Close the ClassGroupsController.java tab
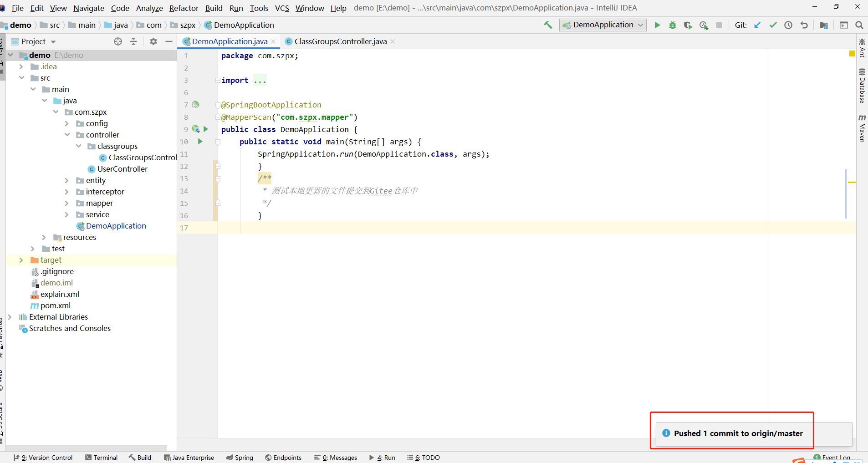The width and height of the screenshot is (868, 463). click(393, 41)
